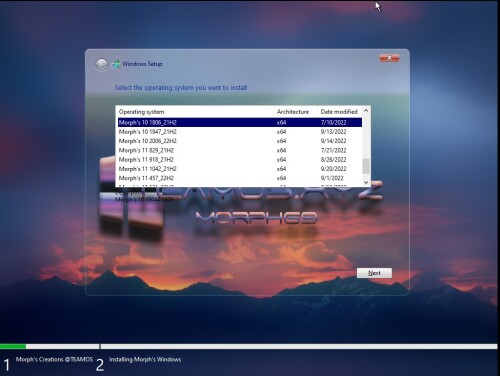
Task: Click the 7/21/2022 date cell
Action: pyautogui.click(x=333, y=150)
